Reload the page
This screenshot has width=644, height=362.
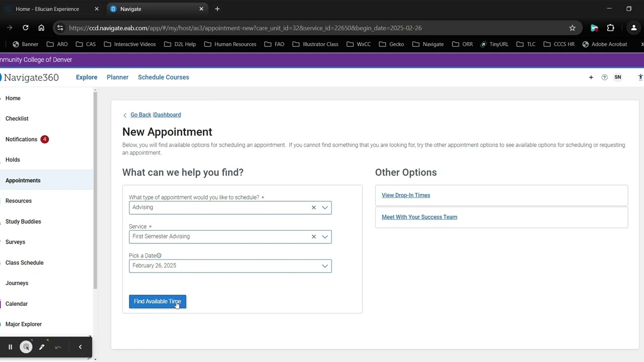pos(26,28)
